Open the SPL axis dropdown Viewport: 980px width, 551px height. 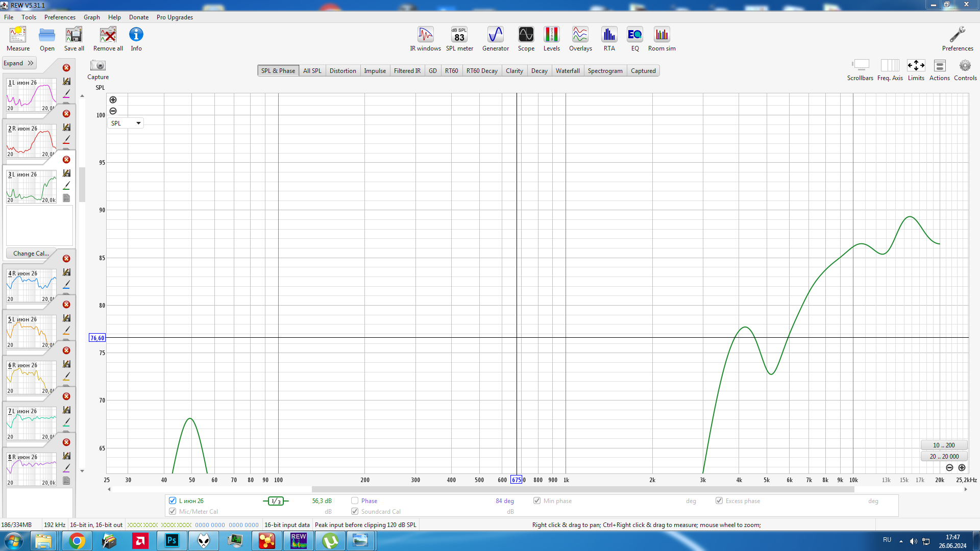(x=126, y=123)
